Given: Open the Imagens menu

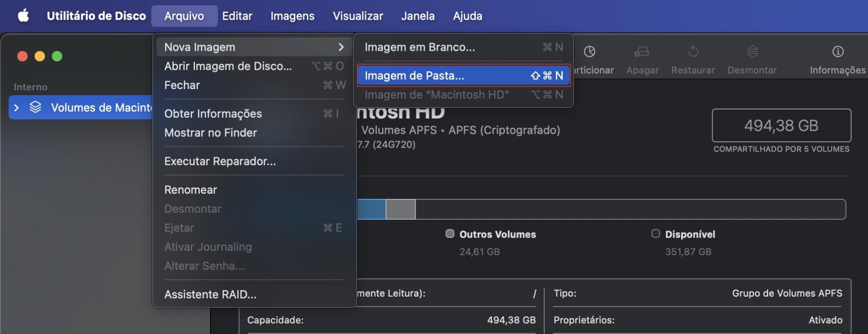Looking at the screenshot, I should (x=292, y=16).
